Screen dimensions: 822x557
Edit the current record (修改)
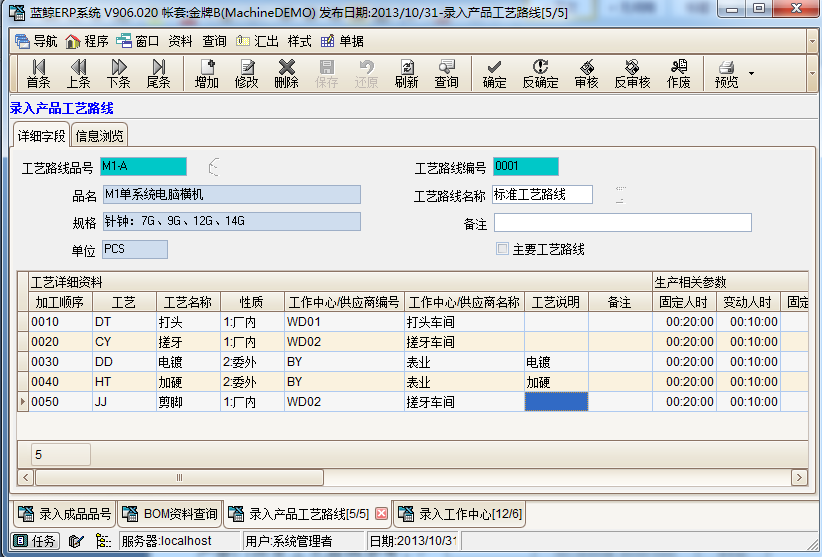pyautogui.click(x=246, y=74)
